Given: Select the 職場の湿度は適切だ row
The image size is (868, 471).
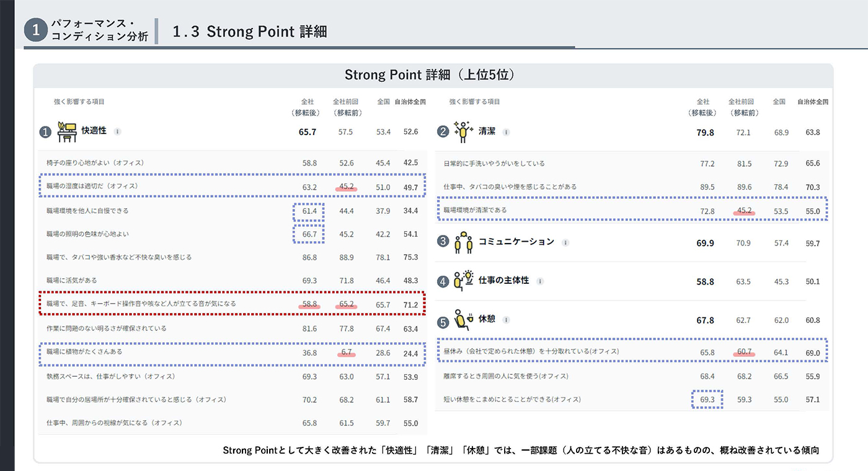Looking at the screenshot, I should (232, 186).
